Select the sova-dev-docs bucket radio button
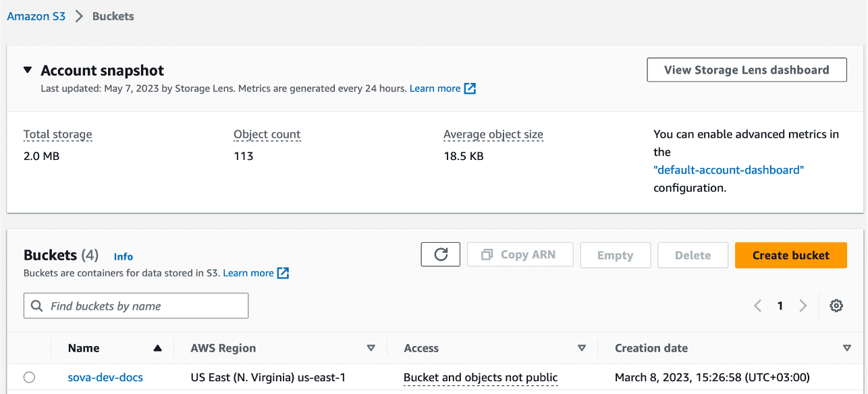 29,377
